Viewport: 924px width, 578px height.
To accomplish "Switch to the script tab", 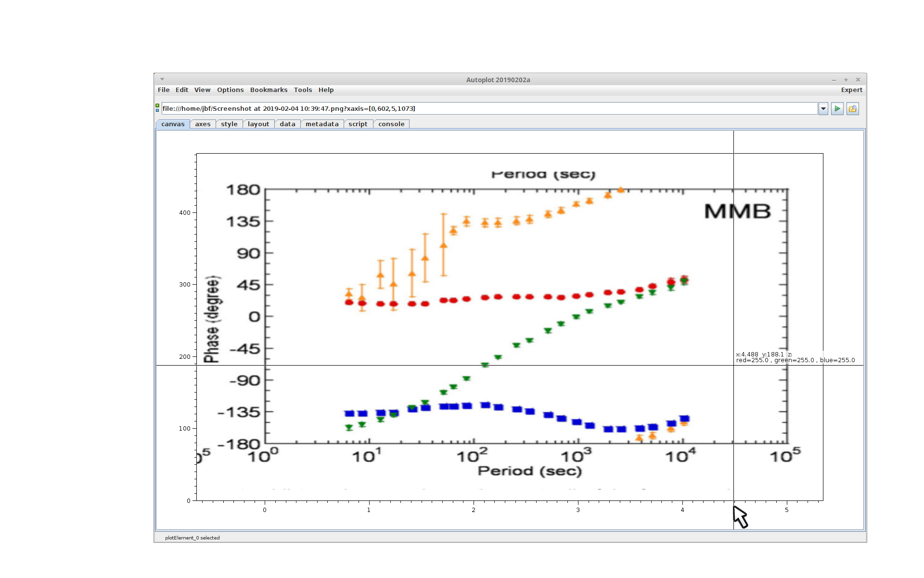I will click(358, 124).
